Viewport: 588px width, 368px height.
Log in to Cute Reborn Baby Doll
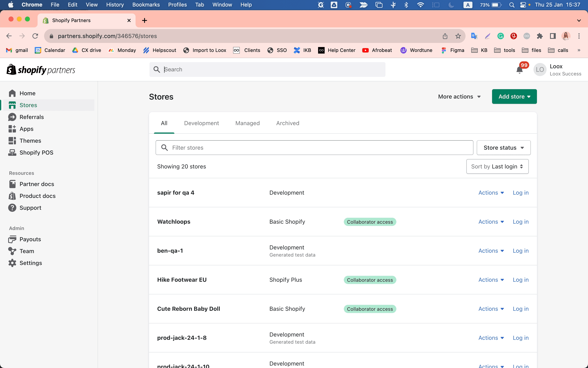520,309
